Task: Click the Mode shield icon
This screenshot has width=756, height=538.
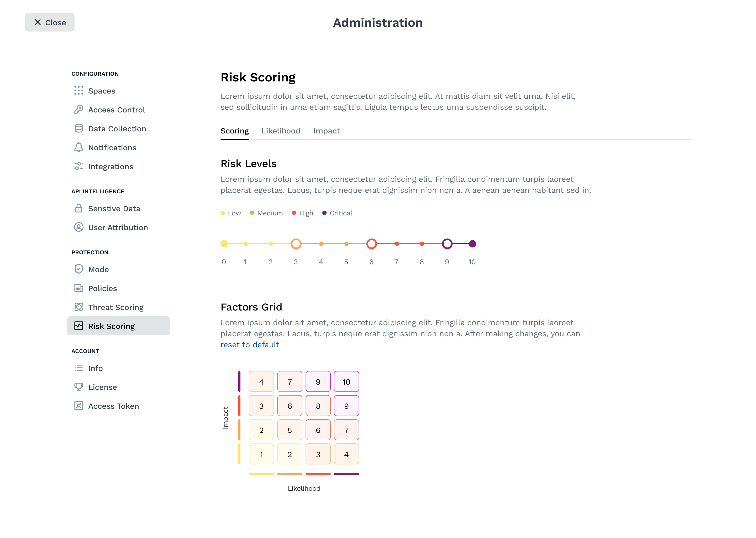Action: pyautogui.click(x=78, y=269)
